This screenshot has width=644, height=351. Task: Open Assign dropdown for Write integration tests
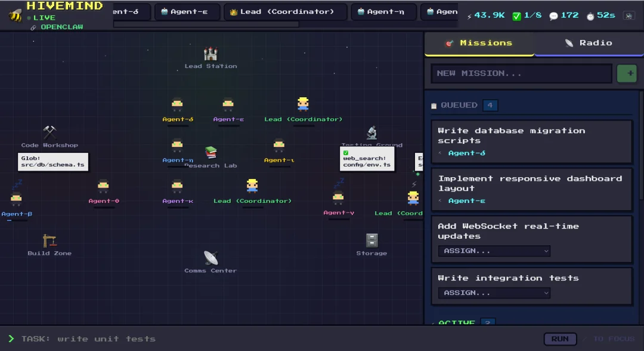494,292
